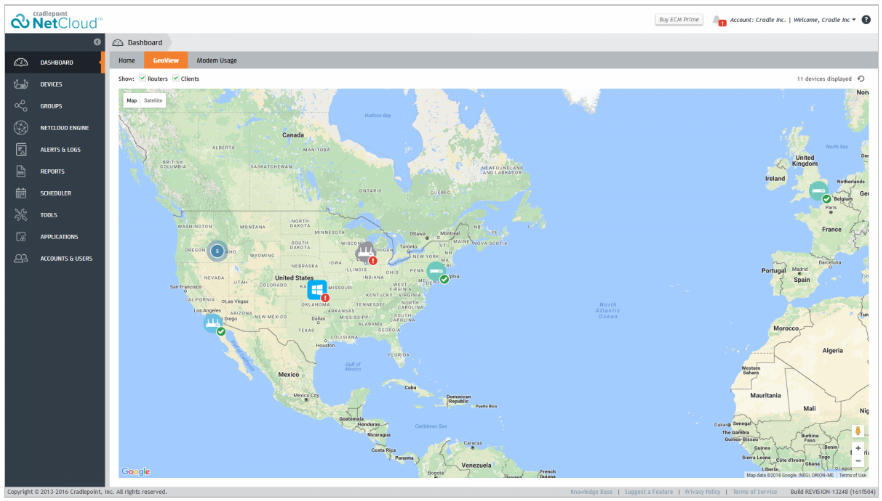Click the Groups share-nodes icon in sidebar
The width and height of the screenshot is (882, 501).
[21, 106]
